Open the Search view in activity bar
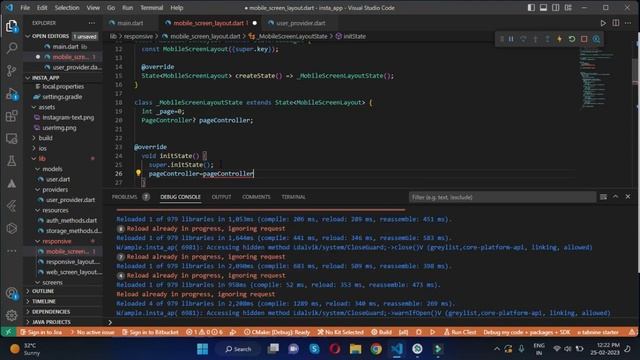The width and height of the screenshot is (640, 360). click(x=11, y=48)
